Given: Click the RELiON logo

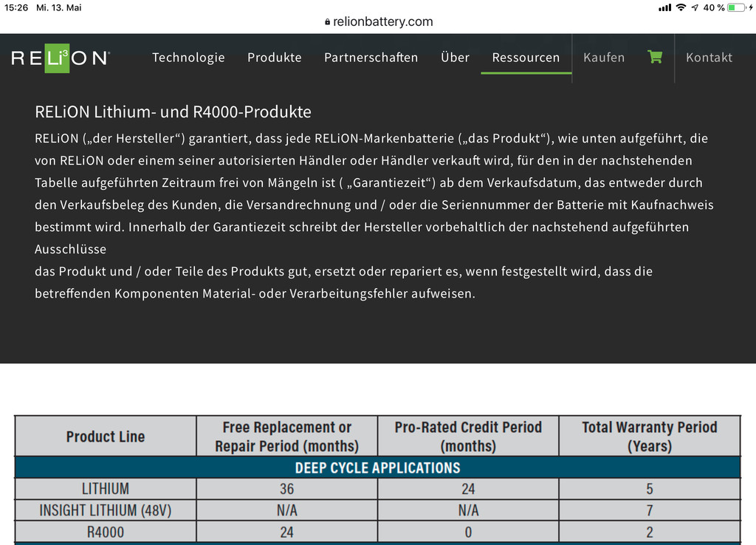Looking at the screenshot, I should click(x=61, y=58).
